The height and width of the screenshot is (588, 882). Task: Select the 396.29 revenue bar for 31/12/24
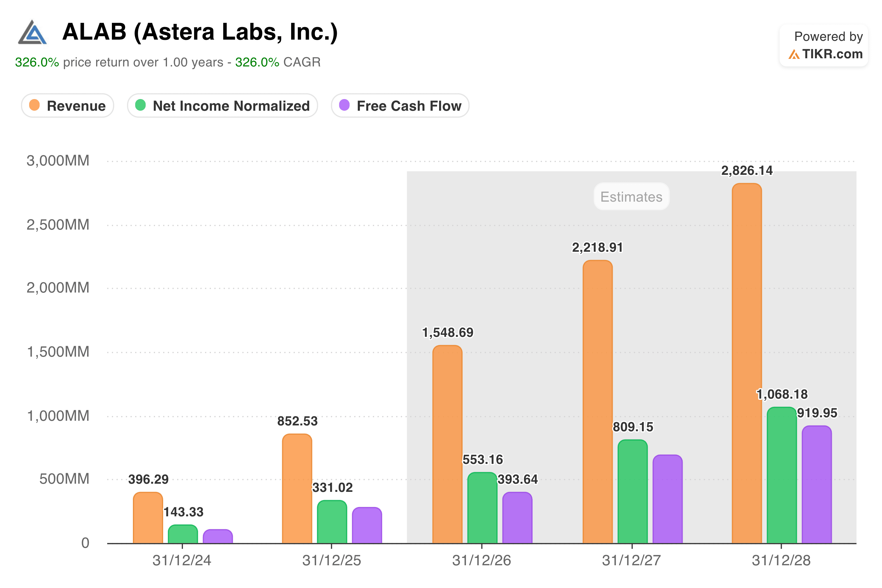[x=148, y=518]
